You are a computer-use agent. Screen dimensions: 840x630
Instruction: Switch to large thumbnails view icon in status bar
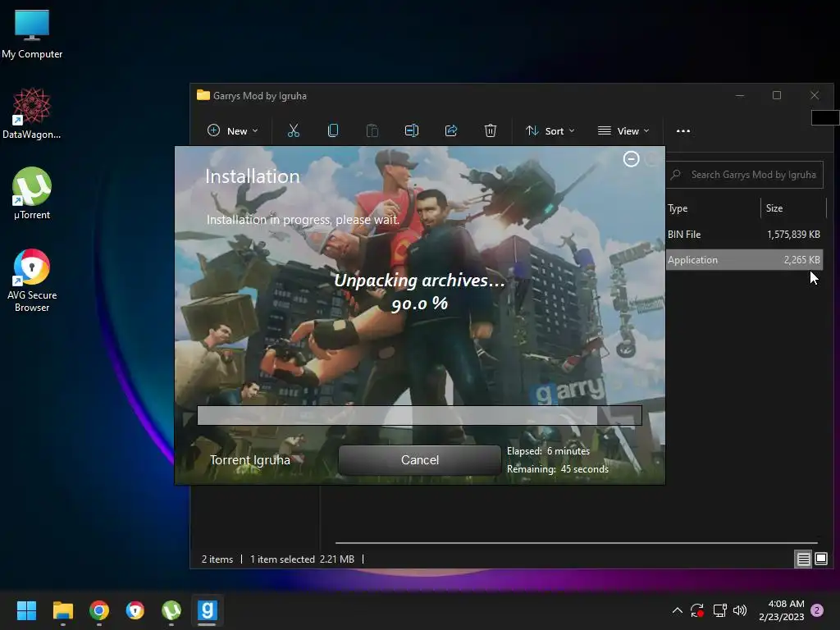821,559
